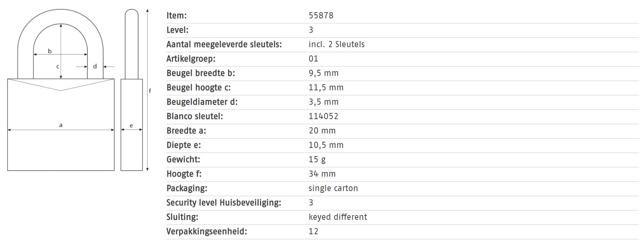Click the '11,5 mm' shackle height value
Screen dimensions: 644x245
coord(326,87)
